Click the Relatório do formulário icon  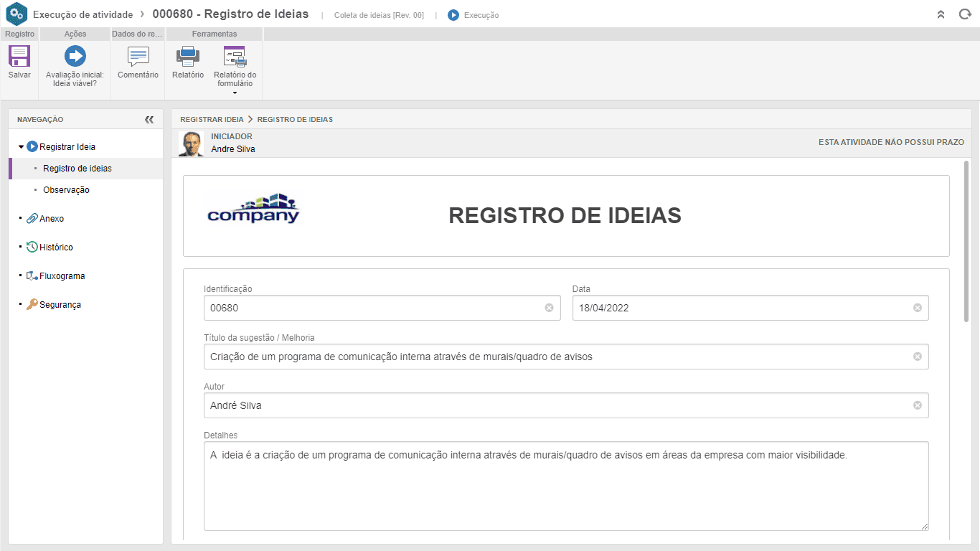(x=235, y=56)
